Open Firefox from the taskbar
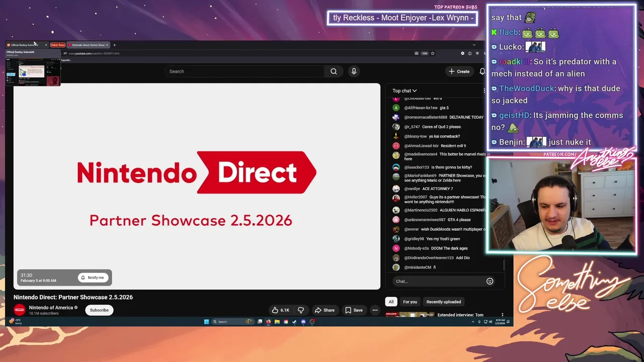 tap(268, 322)
